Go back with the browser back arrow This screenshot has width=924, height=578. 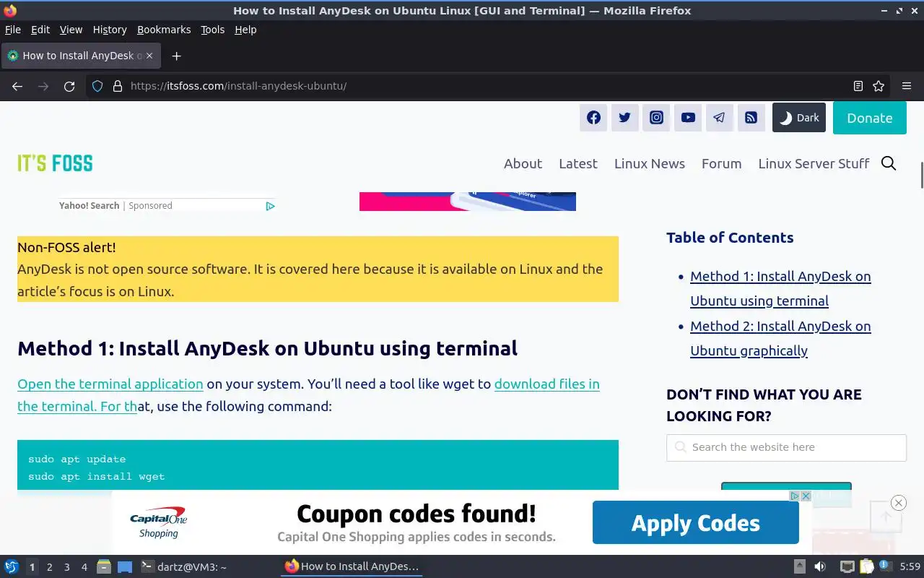click(17, 86)
